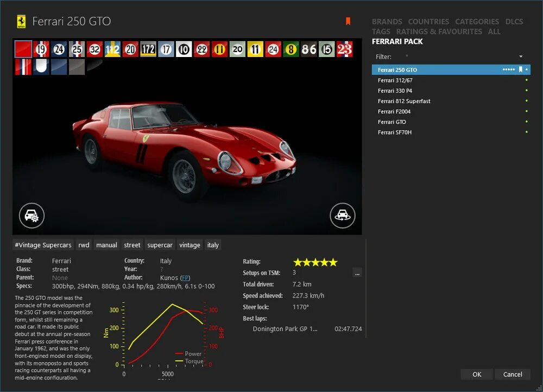Pick the green number 8 skin
This screenshot has width=543, height=392.
coord(291,49)
